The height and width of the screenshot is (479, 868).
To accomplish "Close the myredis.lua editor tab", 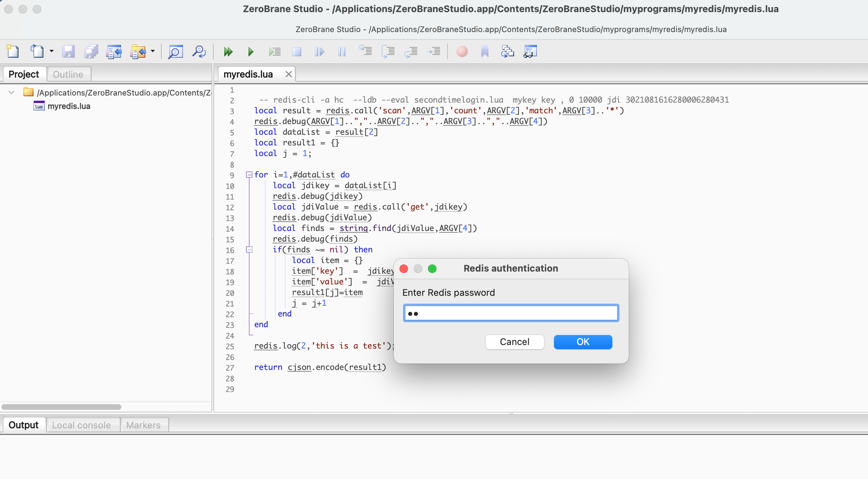I will pos(289,74).
